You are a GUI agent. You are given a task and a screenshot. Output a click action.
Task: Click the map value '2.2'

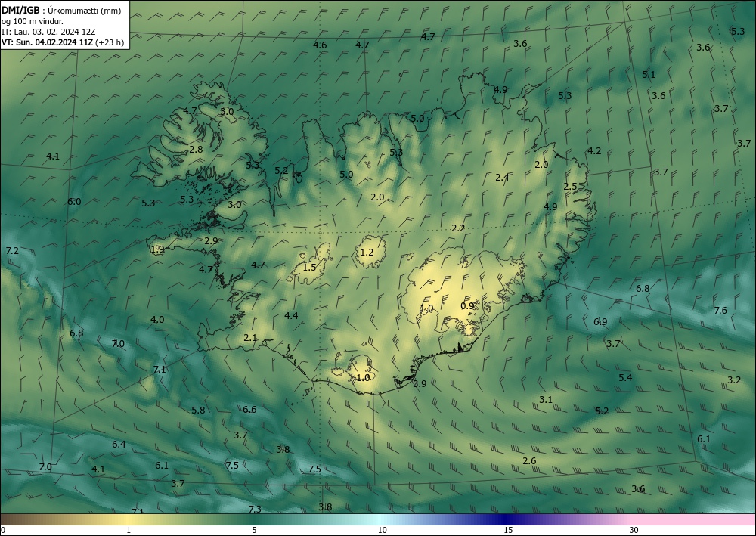coord(458,228)
